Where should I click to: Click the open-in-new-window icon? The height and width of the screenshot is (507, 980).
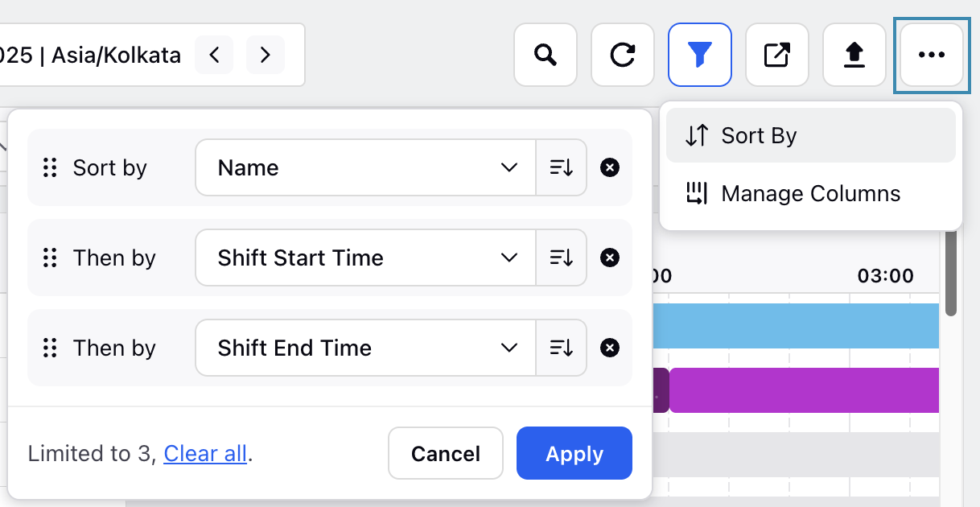[777, 55]
